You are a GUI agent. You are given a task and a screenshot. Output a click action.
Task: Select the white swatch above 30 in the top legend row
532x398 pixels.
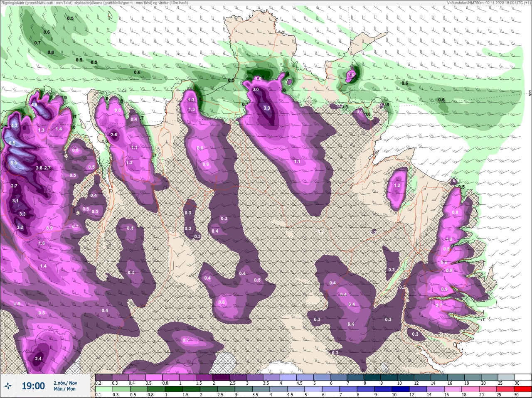point(523,377)
